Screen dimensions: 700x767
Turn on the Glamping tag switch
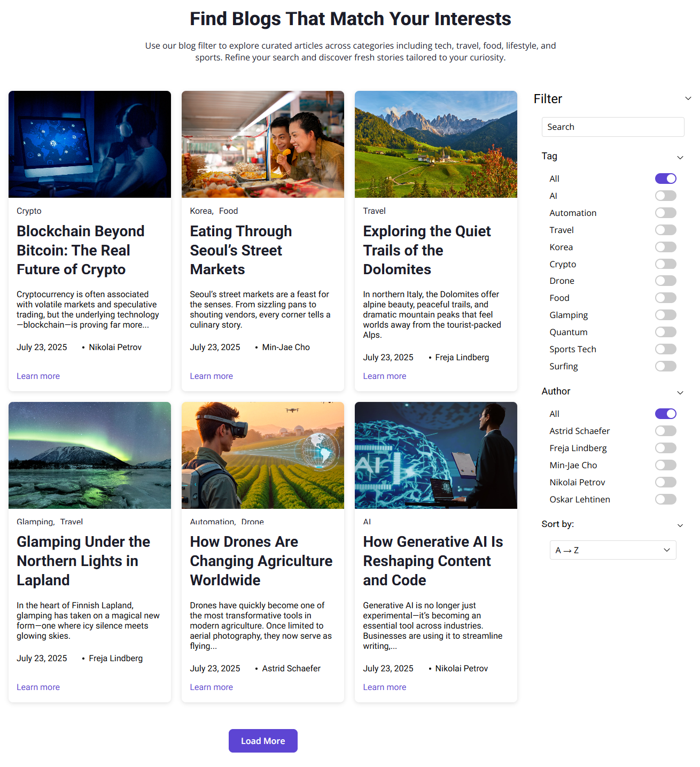tap(665, 315)
